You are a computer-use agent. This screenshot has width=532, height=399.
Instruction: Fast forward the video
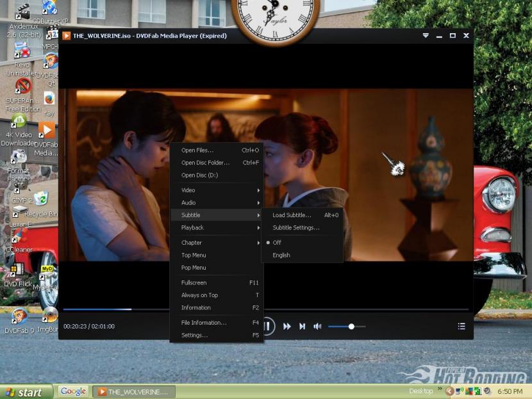[287, 327]
